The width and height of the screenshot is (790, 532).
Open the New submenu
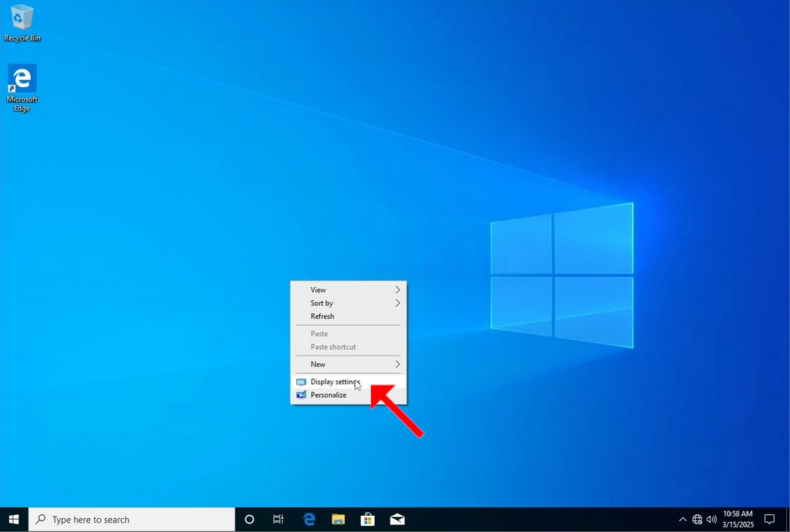point(349,364)
